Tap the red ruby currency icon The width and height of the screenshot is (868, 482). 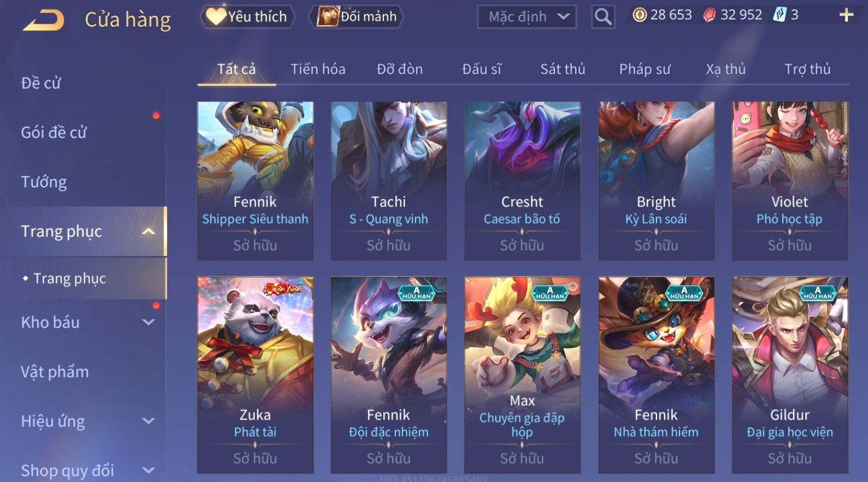tap(710, 15)
